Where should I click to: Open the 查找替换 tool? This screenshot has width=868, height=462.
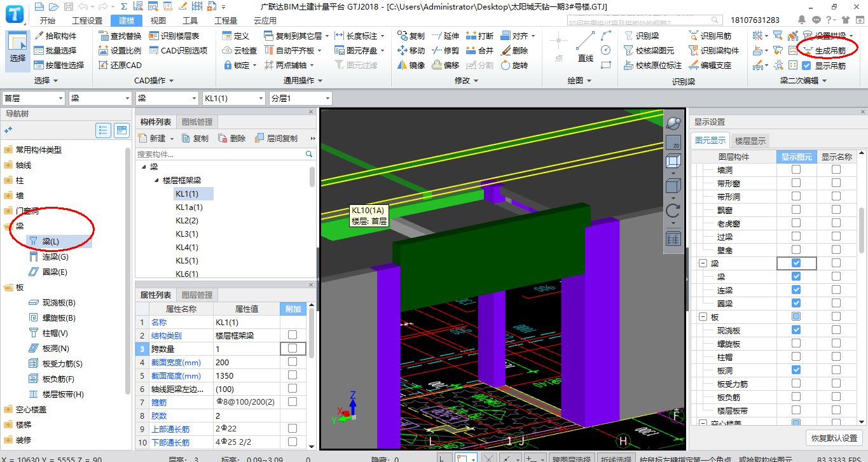(x=120, y=36)
